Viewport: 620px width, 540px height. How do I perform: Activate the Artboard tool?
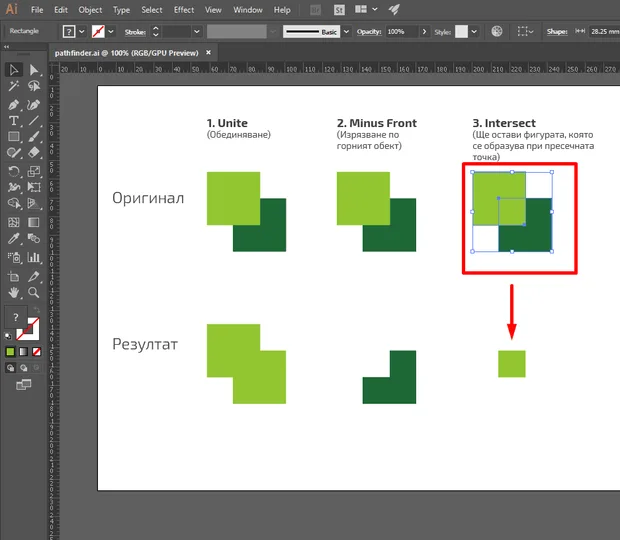(14, 277)
